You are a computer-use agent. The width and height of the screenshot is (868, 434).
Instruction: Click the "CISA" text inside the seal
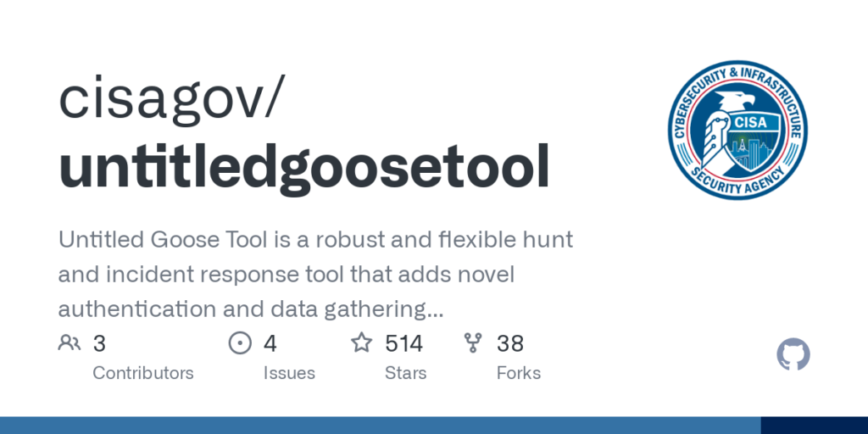pos(751,121)
